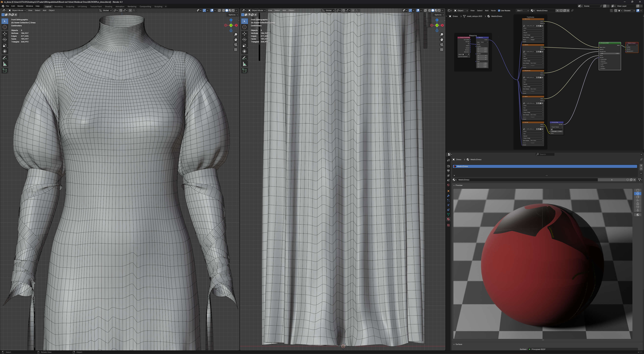Screen dimensions: 644x354
Task: Open the Render properties tab
Action: pyautogui.click(x=448, y=166)
